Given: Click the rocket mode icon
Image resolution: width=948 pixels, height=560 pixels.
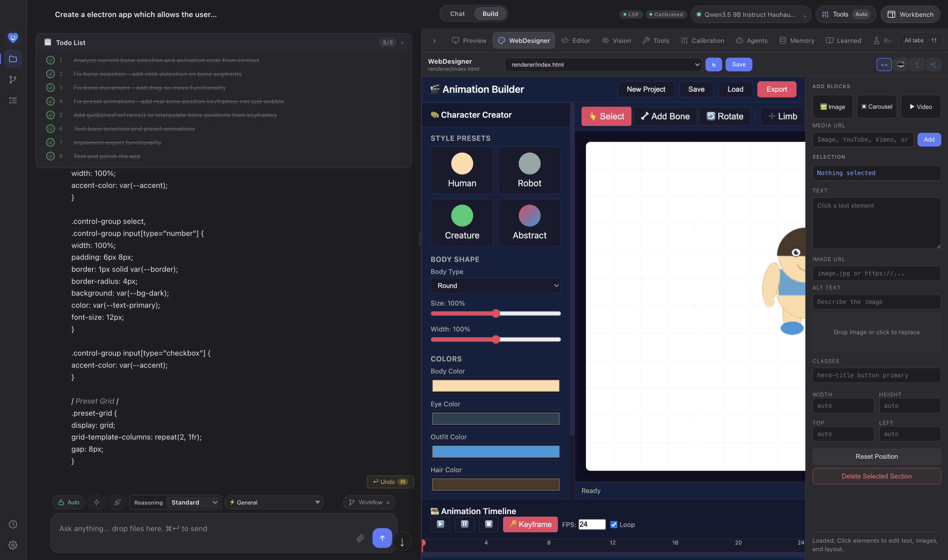Looking at the screenshot, I should 117,502.
